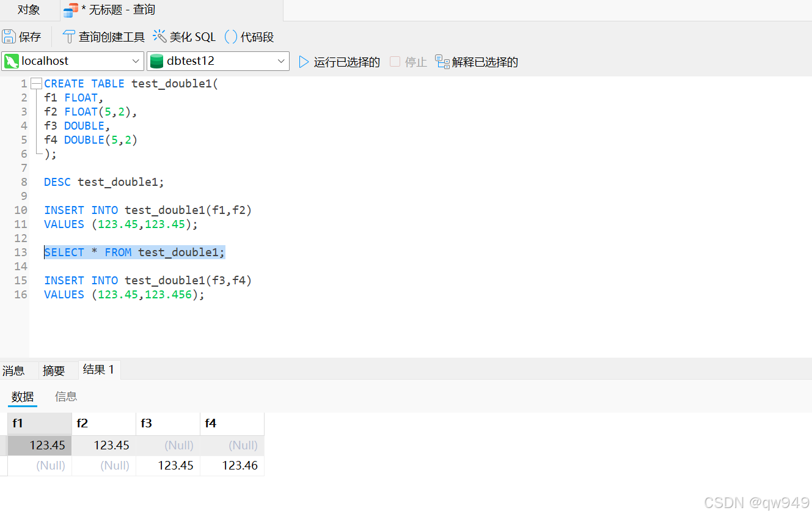Click the 解释已选择的 explain icon
The width and height of the screenshot is (812, 516).
pos(442,61)
